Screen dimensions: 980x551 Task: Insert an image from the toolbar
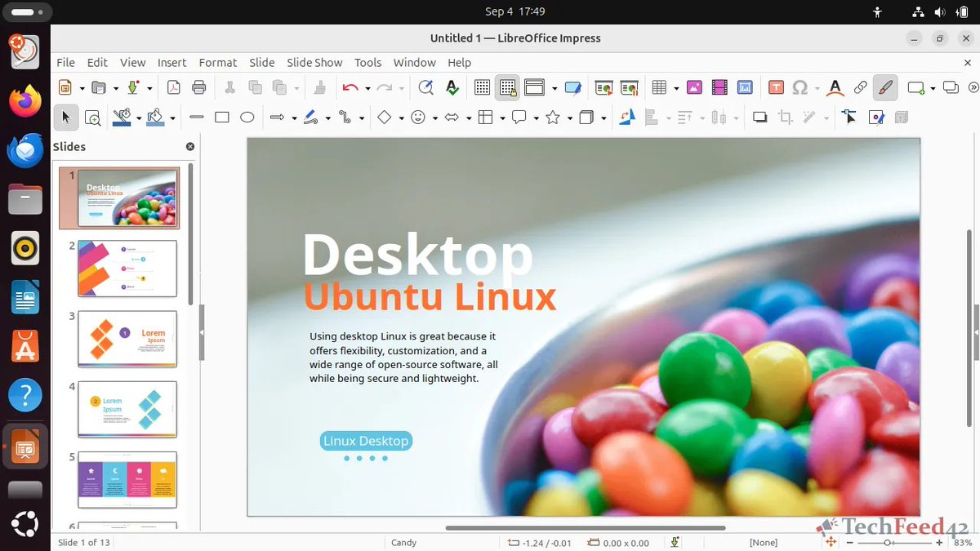(694, 87)
